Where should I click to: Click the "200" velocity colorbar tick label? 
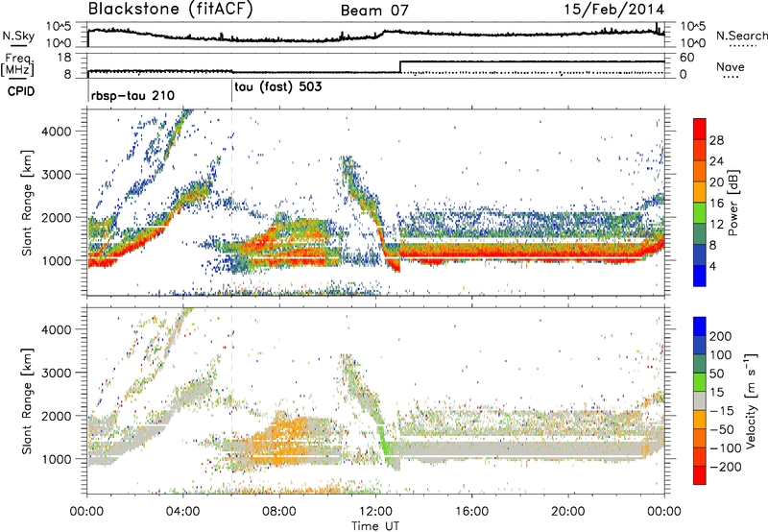pos(721,336)
